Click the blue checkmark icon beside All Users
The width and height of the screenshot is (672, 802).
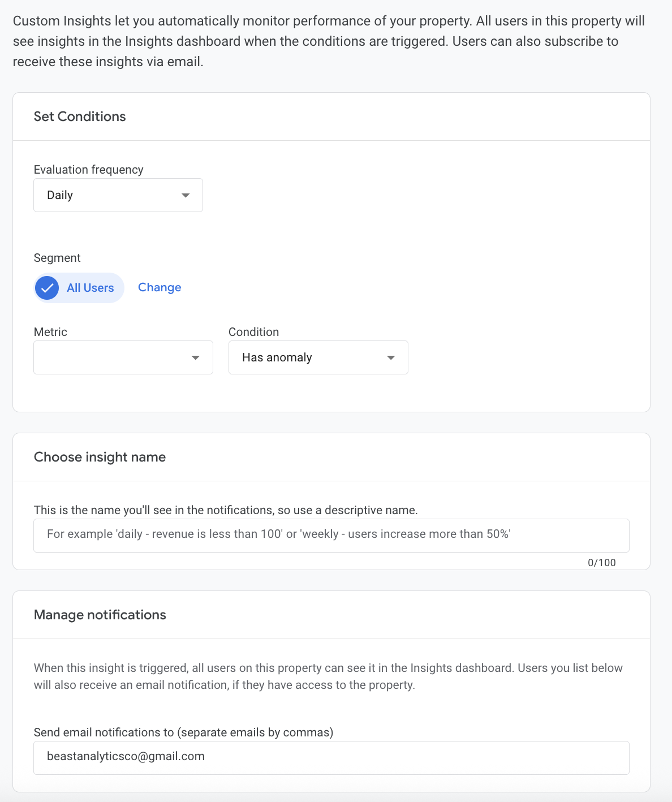(47, 288)
